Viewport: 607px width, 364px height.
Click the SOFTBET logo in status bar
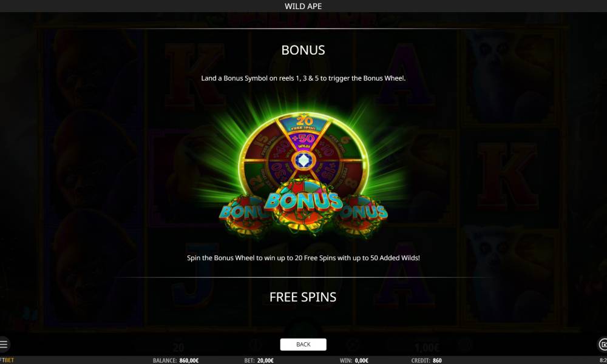[x=7, y=360]
